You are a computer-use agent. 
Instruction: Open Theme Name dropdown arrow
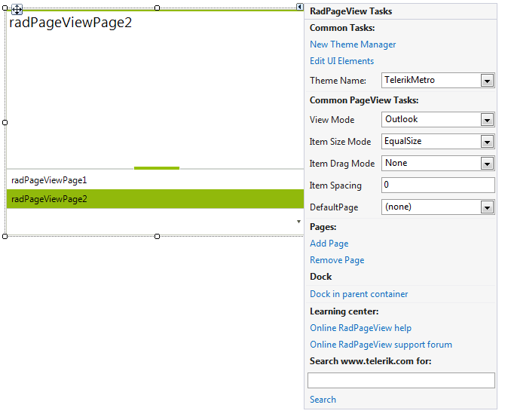pyautogui.click(x=487, y=81)
